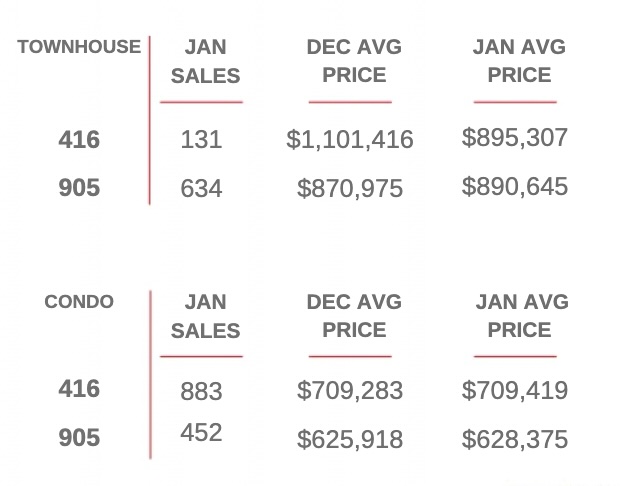620x486 pixels.
Task: Select townhouse sales value 131
Action: 201,140
